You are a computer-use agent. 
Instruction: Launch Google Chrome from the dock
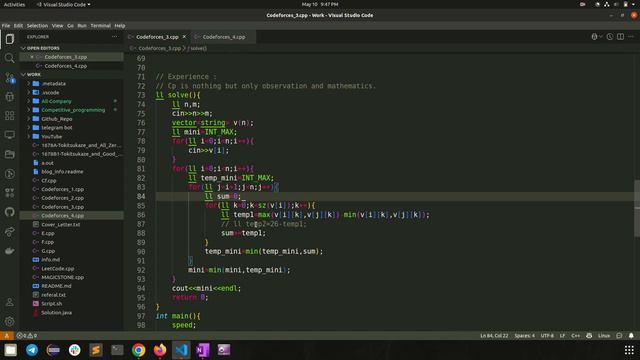click(x=139, y=350)
